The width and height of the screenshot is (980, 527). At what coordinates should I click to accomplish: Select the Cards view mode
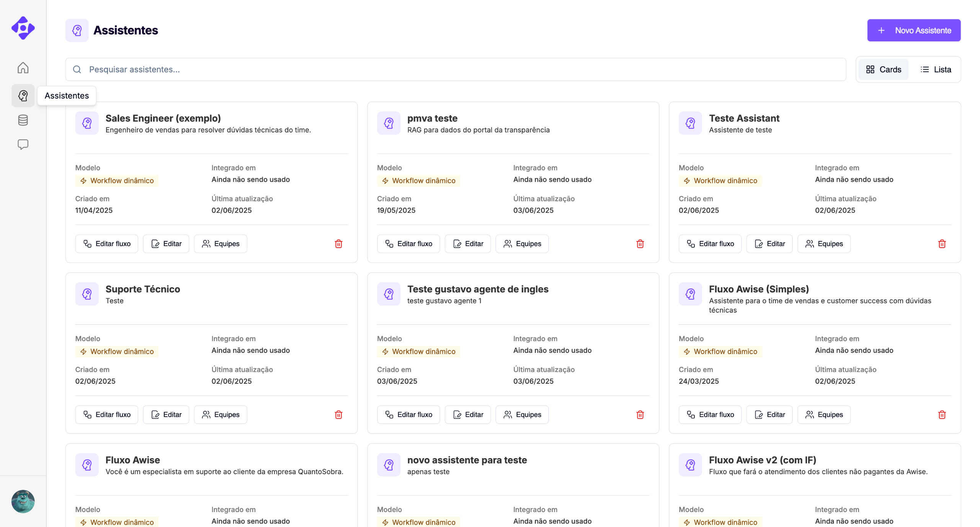click(x=884, y=69)
